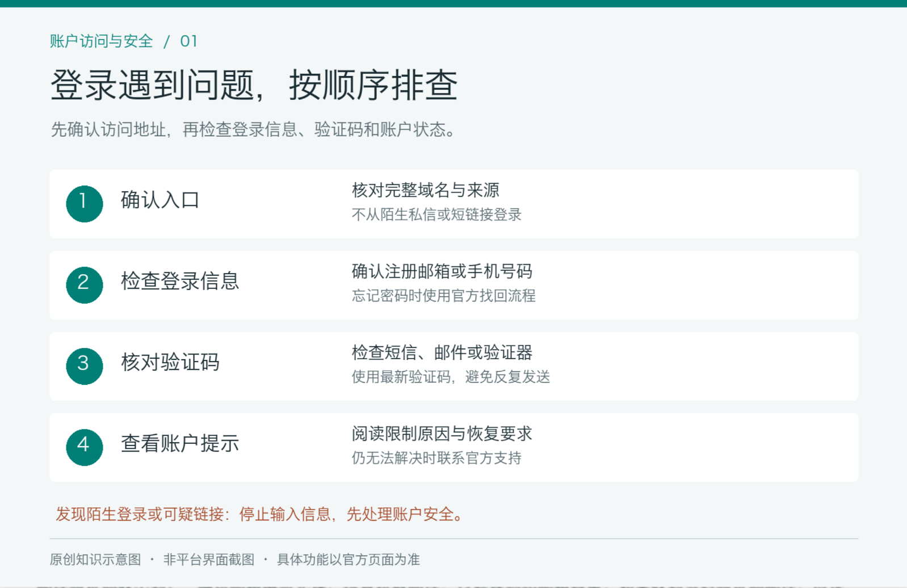
Task: Click 阅读限制原因与恢复要求 text
Action: 442,434
